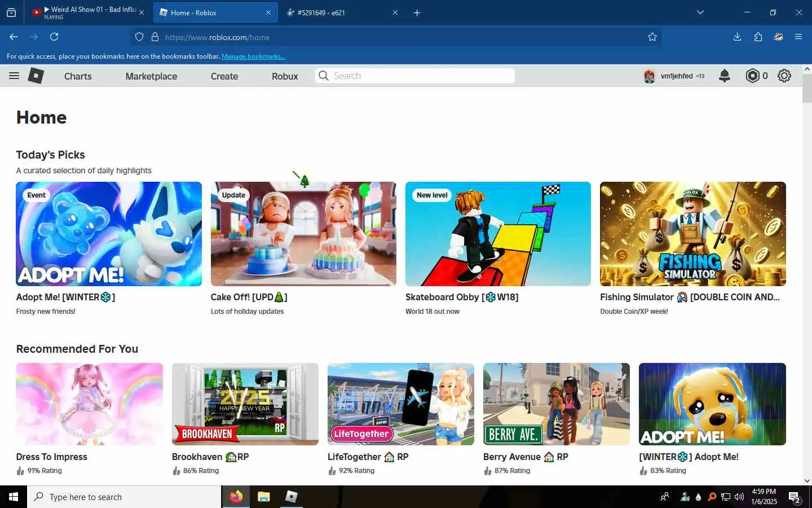The height and width of the screenshot is (508, 812).
Task: Click the Berry Avenue RP title
Action: coord(526,457)
